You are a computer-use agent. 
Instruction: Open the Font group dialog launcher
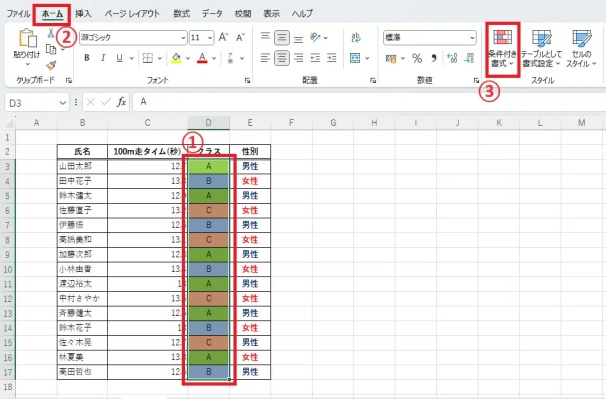[247, 80]
